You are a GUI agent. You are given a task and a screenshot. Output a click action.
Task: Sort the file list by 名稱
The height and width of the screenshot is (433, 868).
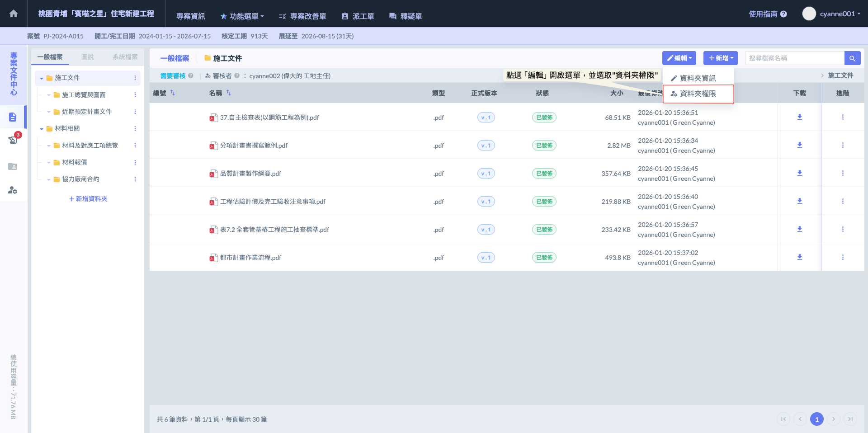click(228, 93)
